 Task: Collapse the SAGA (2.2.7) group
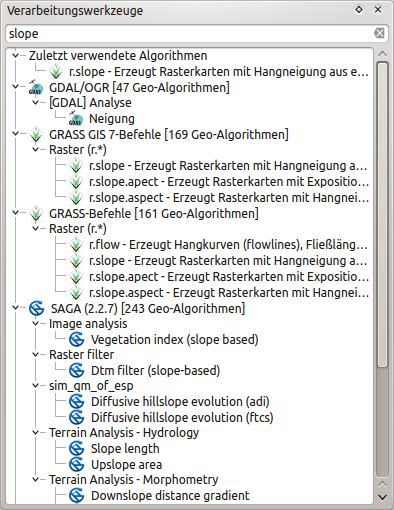click(15, 308)
